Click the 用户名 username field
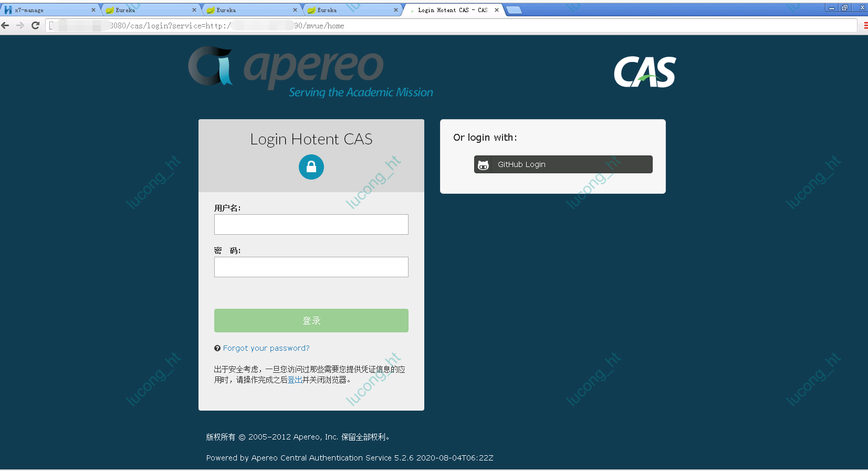The width and height of the screenshot is (868, 471). (311, 224)
